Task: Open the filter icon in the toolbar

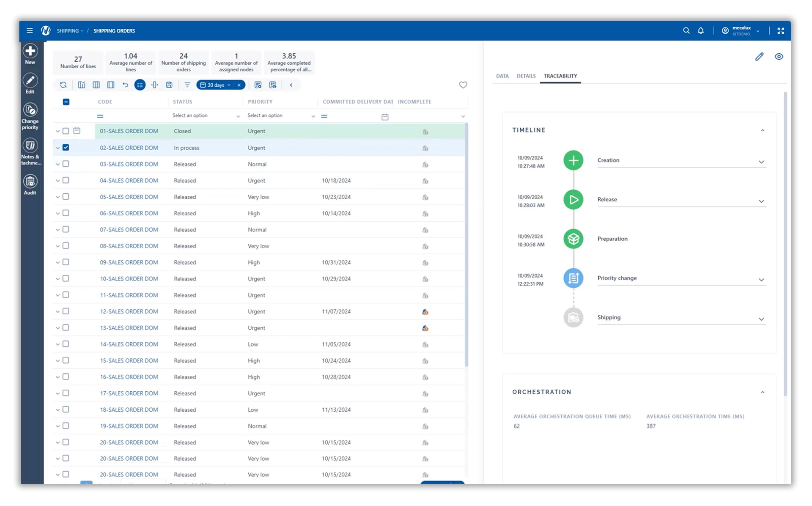Action: pos(187,85)
